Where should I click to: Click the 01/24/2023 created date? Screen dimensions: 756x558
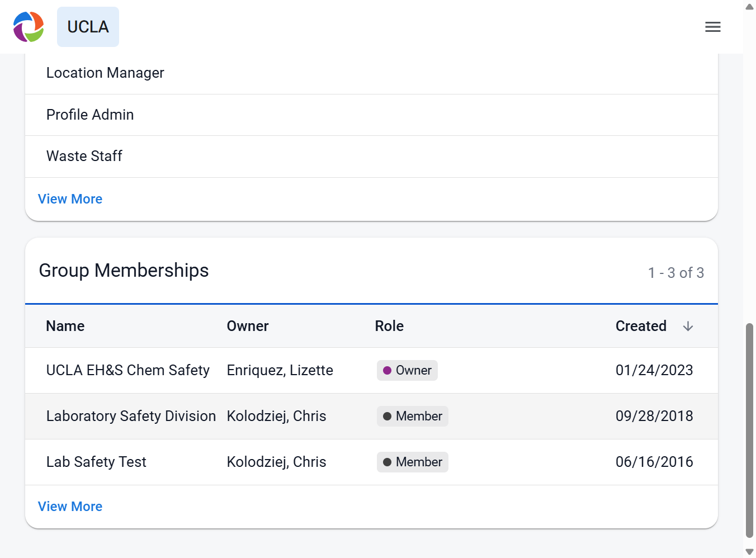click(654, 370)
